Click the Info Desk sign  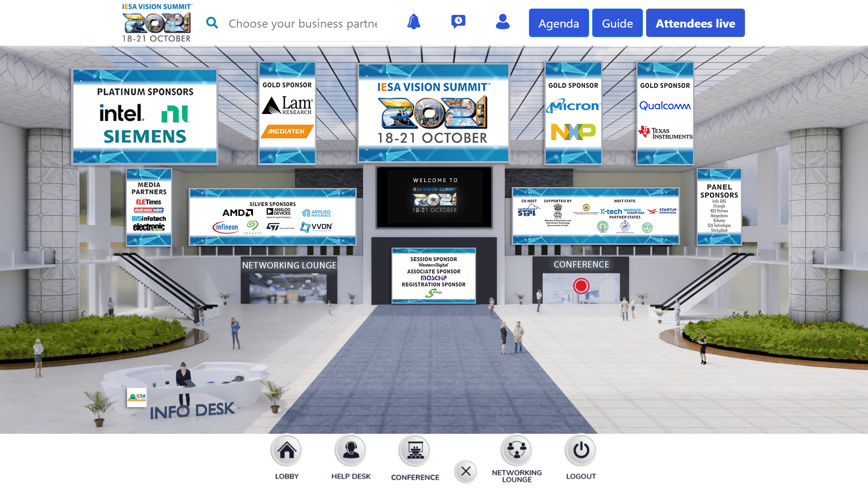(192, 411)
